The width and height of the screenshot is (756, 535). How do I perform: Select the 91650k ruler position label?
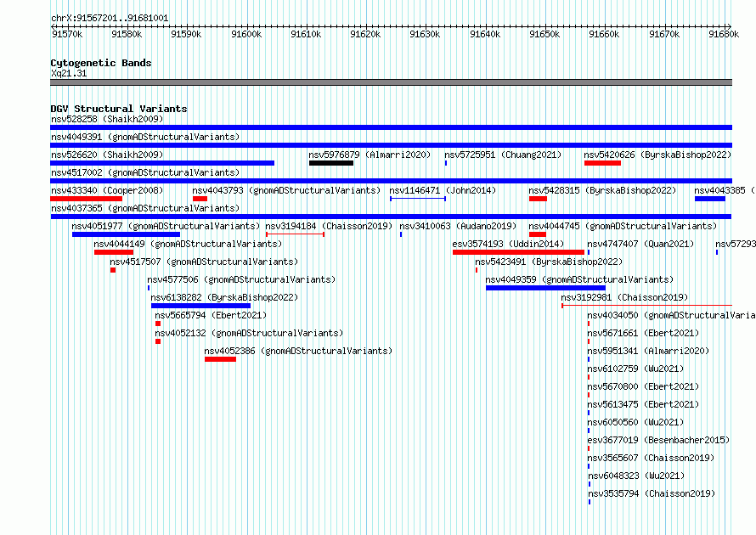point(544,34)
